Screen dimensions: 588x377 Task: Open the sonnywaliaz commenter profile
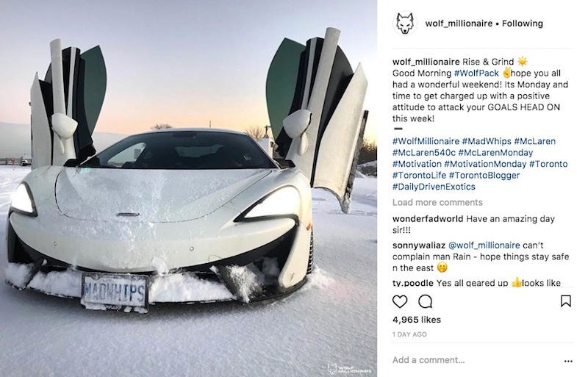pyautogui.click(x=419, y=245)
